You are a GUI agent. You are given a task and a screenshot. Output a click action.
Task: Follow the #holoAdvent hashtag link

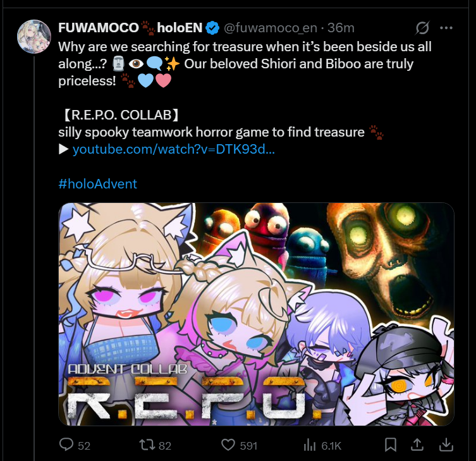pos(98,184)
